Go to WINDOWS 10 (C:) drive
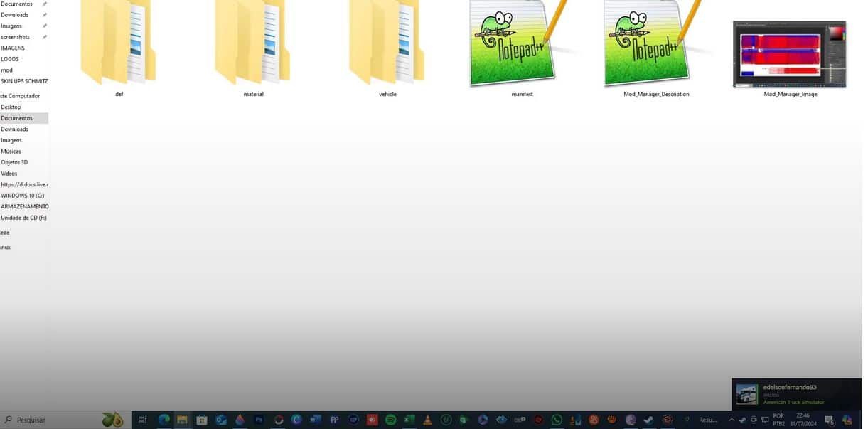Screen dimensions: 868x429 (23, 196)
